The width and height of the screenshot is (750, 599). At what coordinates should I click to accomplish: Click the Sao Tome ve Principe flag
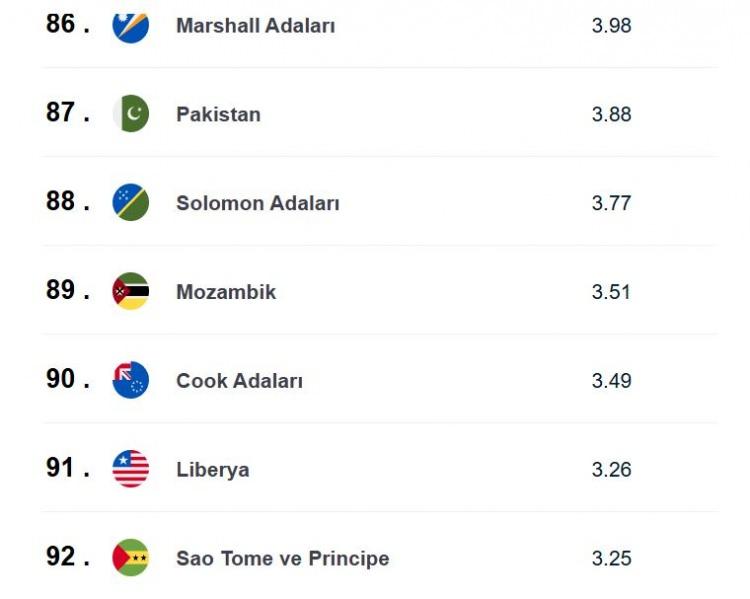(x=131, y=558)
